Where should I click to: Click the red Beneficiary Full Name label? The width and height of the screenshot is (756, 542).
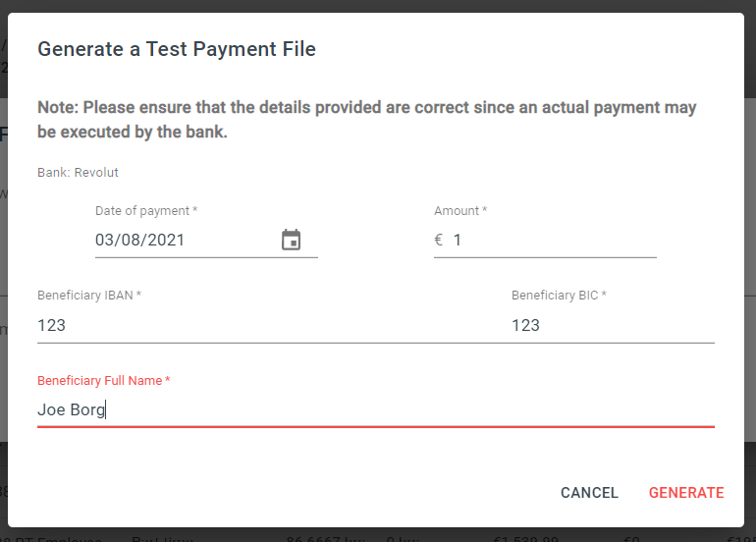tap(104, 380)
